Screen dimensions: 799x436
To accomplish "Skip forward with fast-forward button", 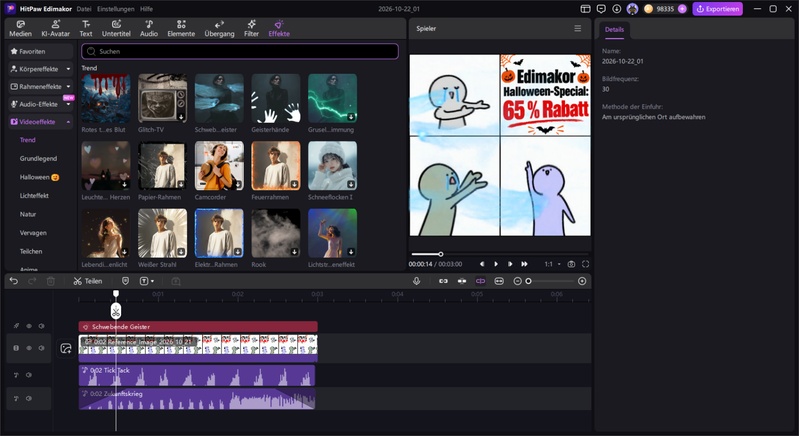I will click(524, 264).
